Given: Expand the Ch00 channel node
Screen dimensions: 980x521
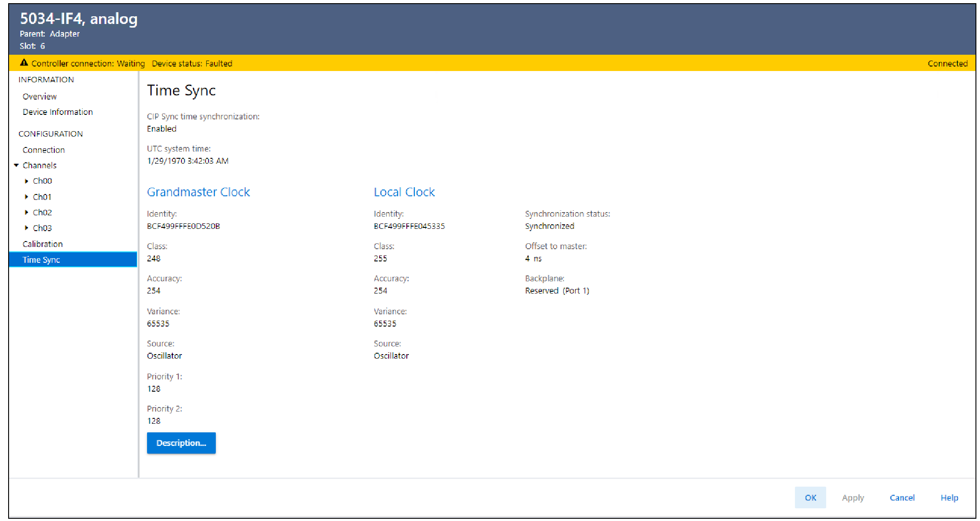Looking at the screenshot, I should click(x=26, y=181).
